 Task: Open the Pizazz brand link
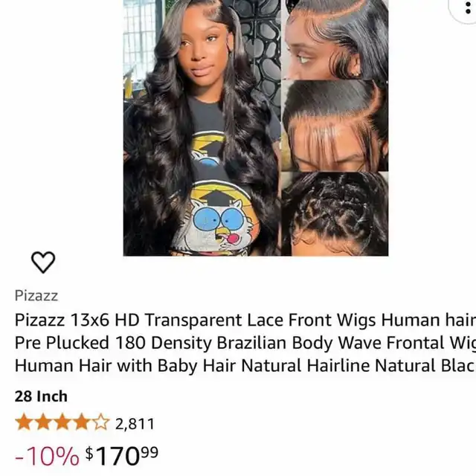coord(36,296)
